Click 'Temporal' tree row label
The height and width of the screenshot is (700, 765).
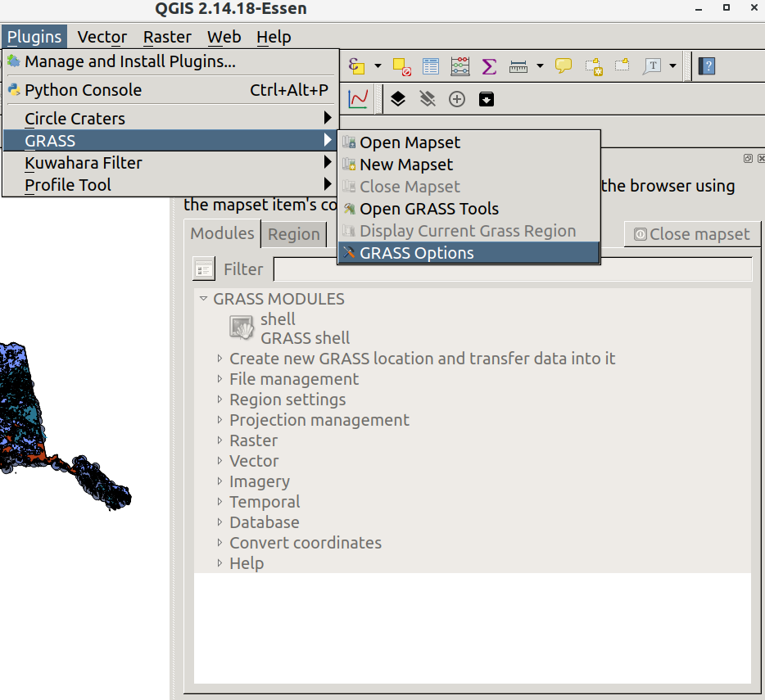265,502
